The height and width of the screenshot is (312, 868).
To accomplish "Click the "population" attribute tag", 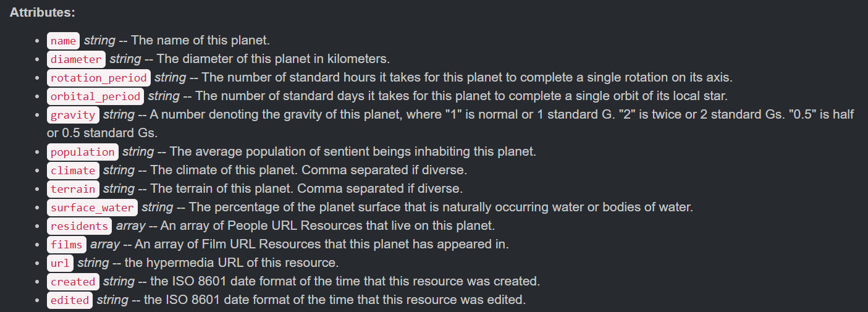I will tap(83, 152).
